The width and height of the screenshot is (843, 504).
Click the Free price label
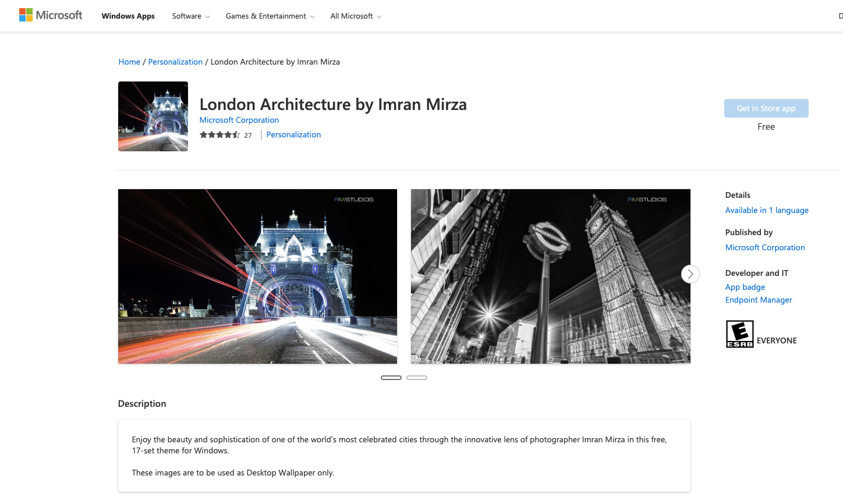point(766,127)
